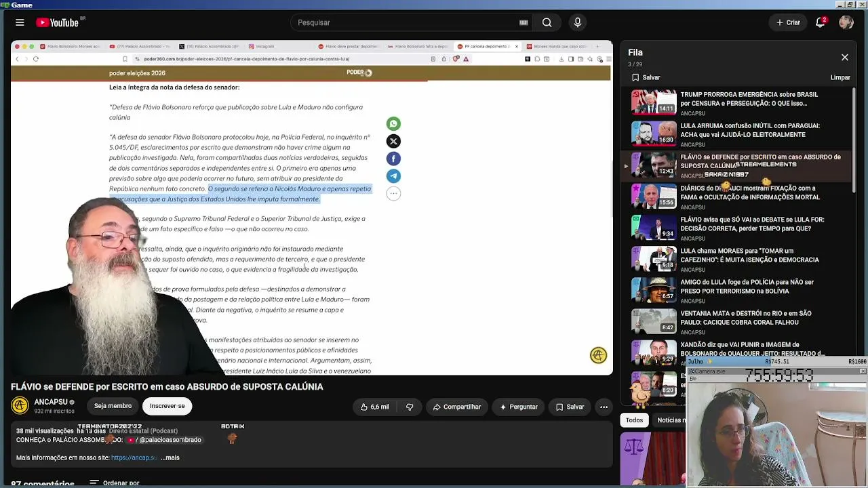The width and height of the screenshot is (868, 488).
Task: Click the Perguntar ask button
Action: tap(519, 407)
